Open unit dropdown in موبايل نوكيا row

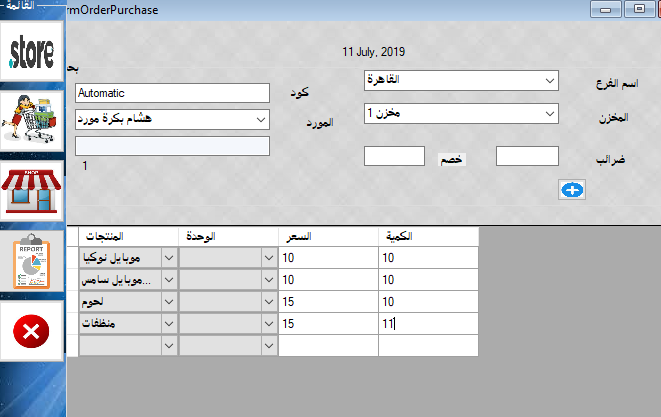tap(269, 257)
